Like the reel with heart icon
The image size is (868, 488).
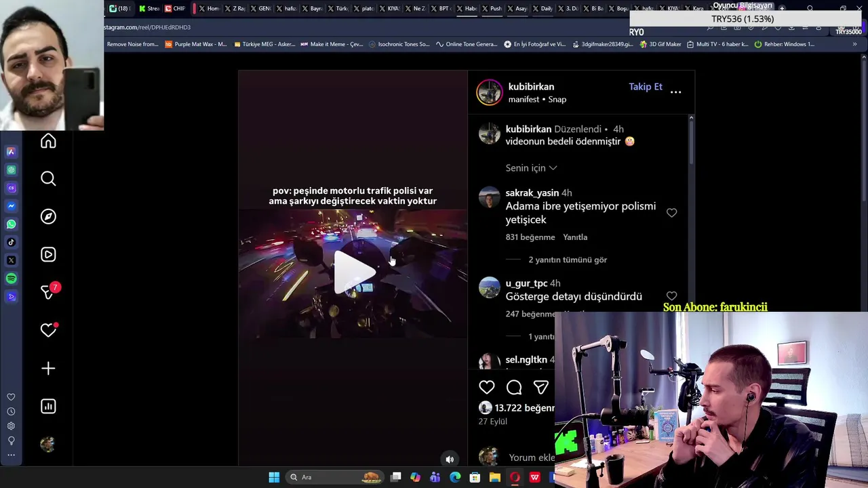coord(487,387)
